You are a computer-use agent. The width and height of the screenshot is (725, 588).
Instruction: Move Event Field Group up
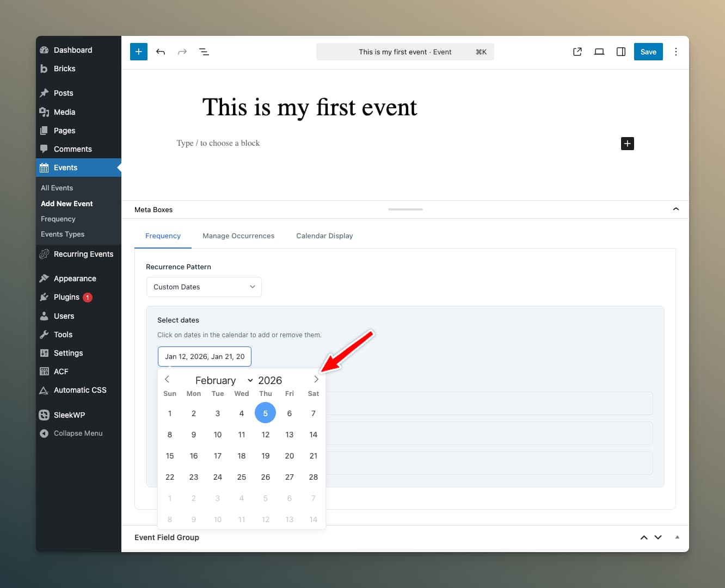tap(644, 537)
